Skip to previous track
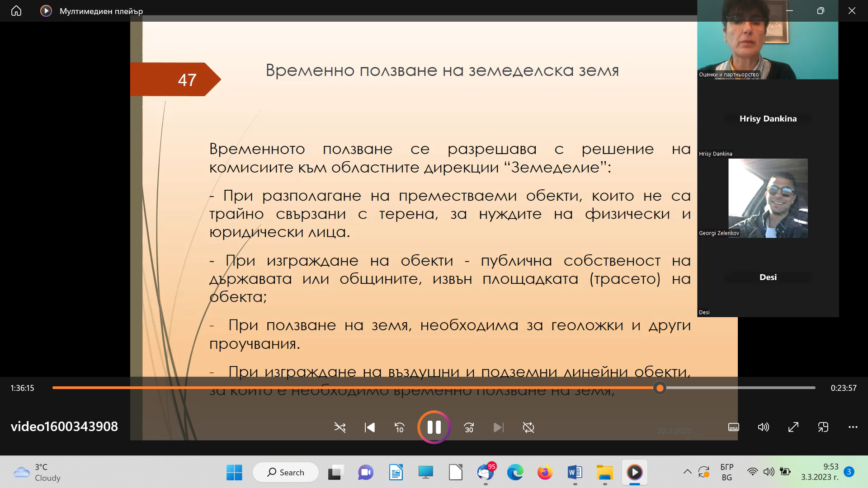 [x=369, y=427]
